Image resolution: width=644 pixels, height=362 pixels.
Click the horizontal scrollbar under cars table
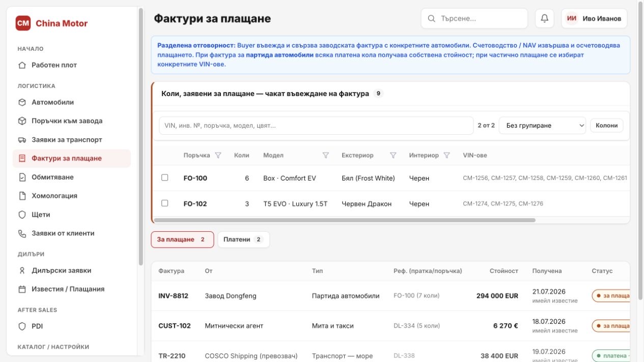345,220
